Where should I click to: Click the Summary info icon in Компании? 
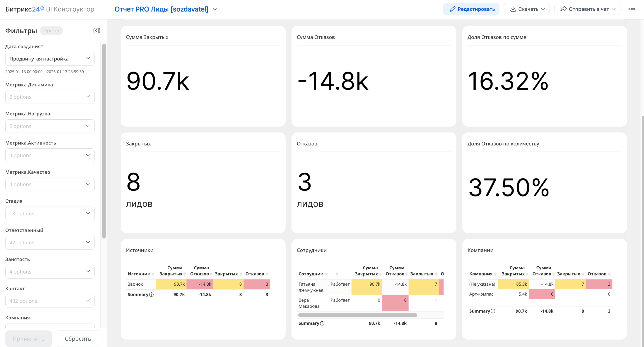(493, 311)
